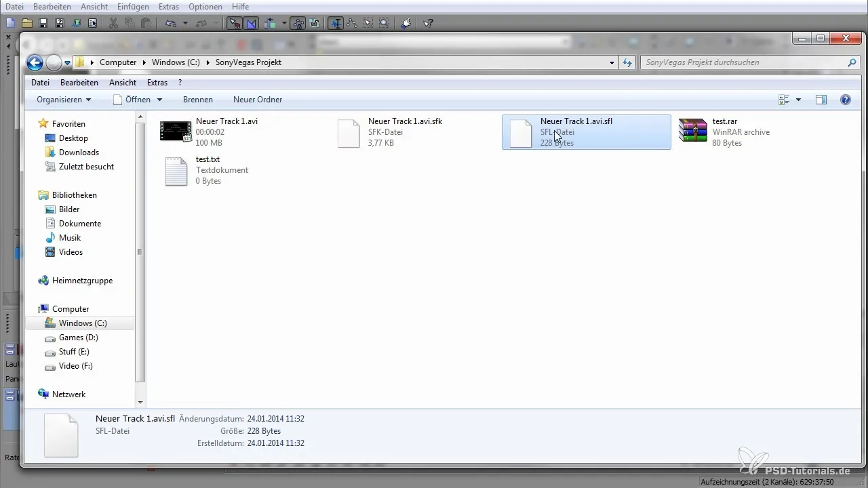Viewport: 868px width, 488px height.
Task: Click Refresh button beside address bar
Action: tap(627, 62)
